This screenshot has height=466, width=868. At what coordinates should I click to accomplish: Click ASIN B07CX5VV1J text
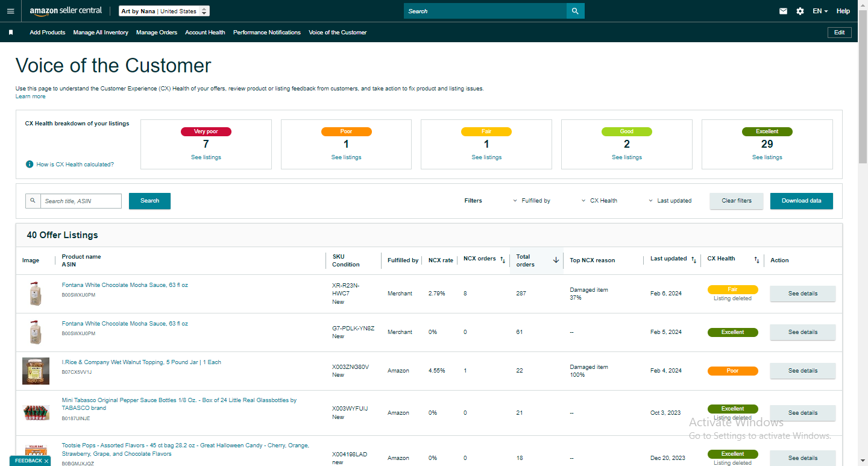[x=77, y=372]
